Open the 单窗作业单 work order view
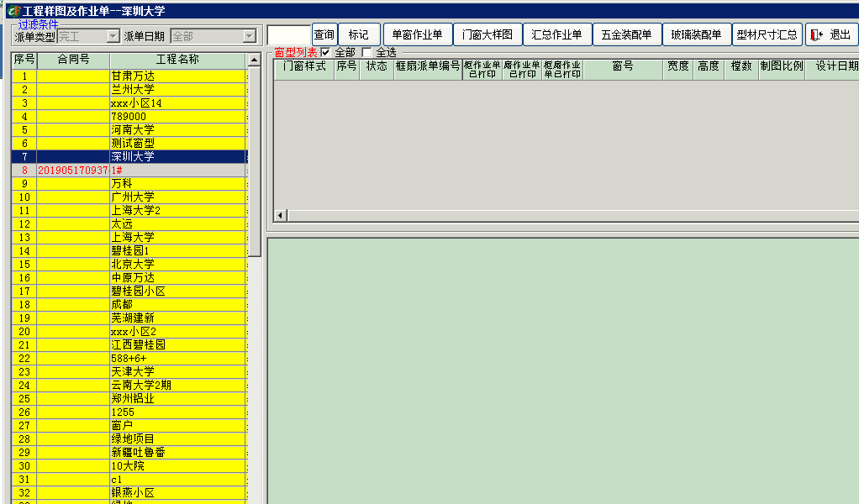 pyautogui.click(x=418, y=34)
